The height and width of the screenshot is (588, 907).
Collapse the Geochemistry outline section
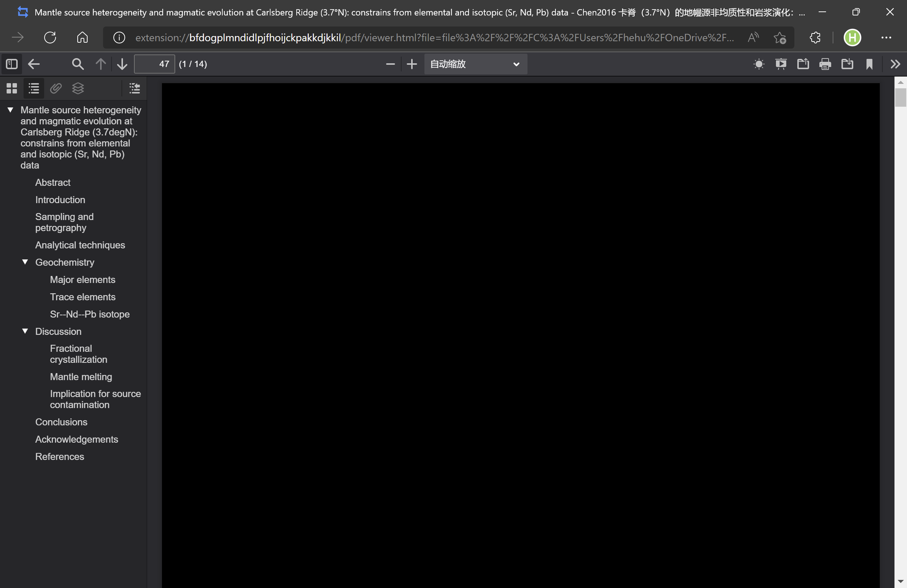[x=25, y=262]
